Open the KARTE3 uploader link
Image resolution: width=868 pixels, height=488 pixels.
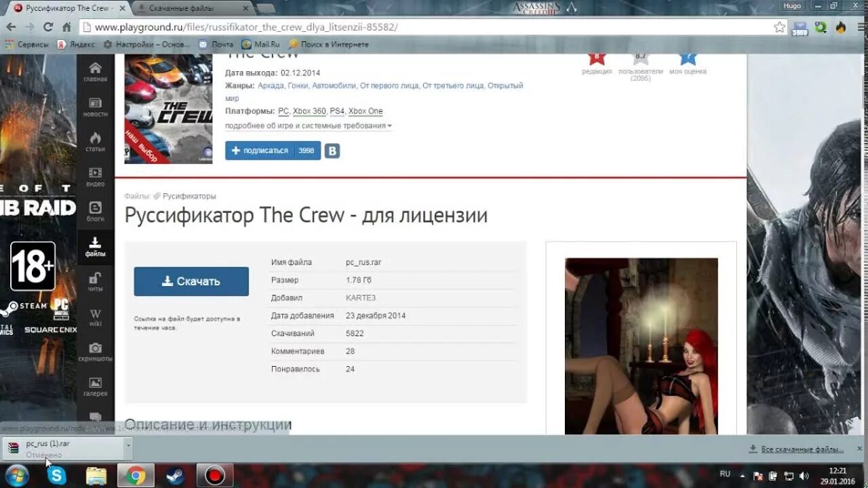coord(361,298)
